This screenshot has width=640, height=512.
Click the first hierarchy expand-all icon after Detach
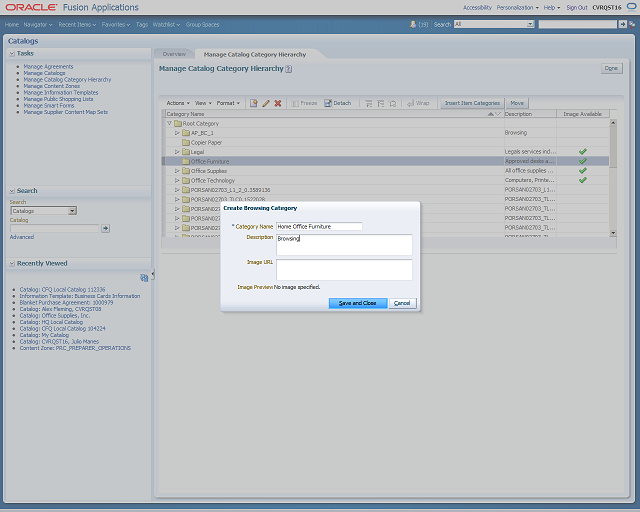[369, 104]
